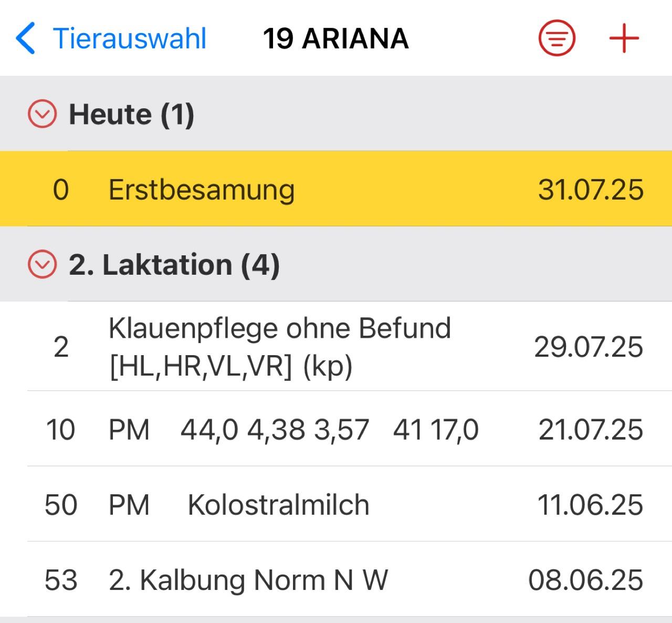Open the 2. Kalbung Norm N W entry
The image size is (672, 623).
[x=336, y=580]
